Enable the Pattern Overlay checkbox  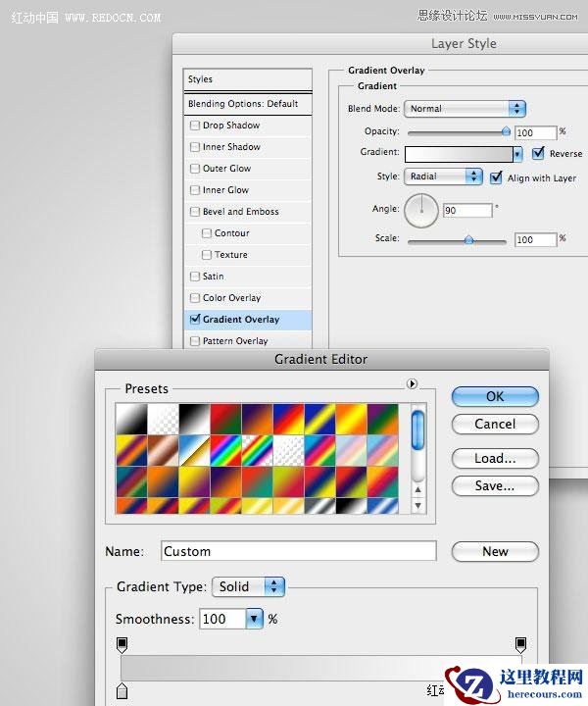point(194,341)
